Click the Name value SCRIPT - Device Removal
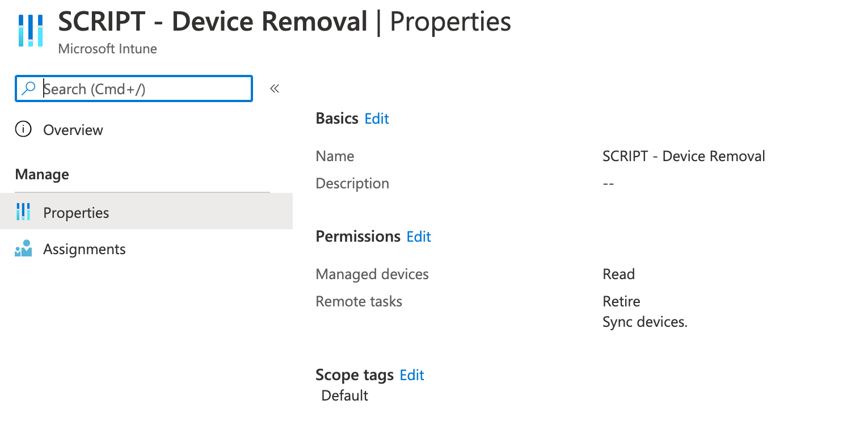 tap(684, 156)
